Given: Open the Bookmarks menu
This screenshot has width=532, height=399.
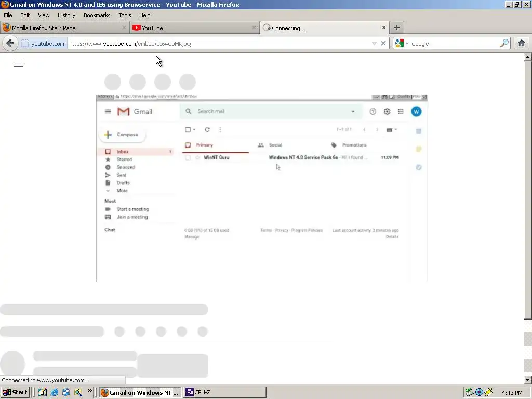Looking at the screenshot, I should (x=97, y=15).
